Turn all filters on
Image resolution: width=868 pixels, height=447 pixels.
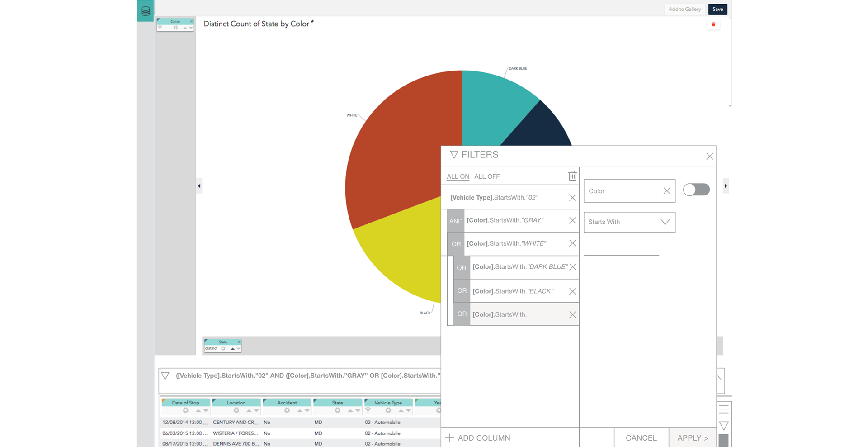[x=458, y=176]
